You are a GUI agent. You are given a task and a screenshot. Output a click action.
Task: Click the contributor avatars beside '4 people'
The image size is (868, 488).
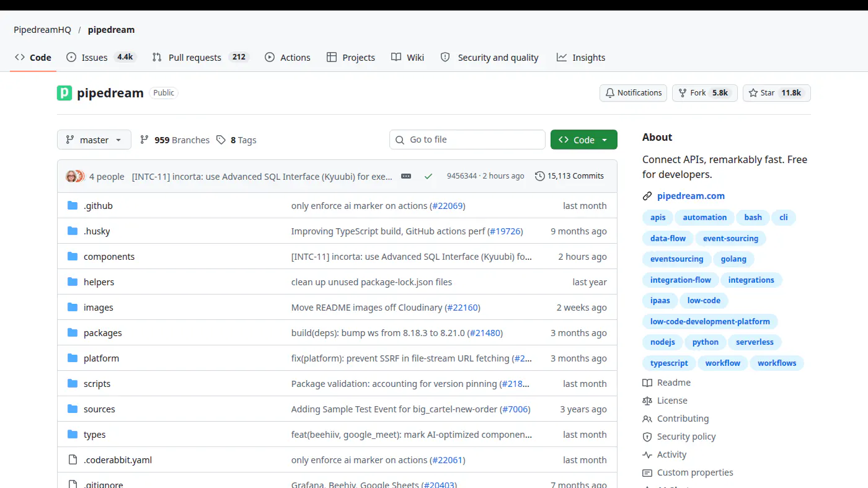75,176
